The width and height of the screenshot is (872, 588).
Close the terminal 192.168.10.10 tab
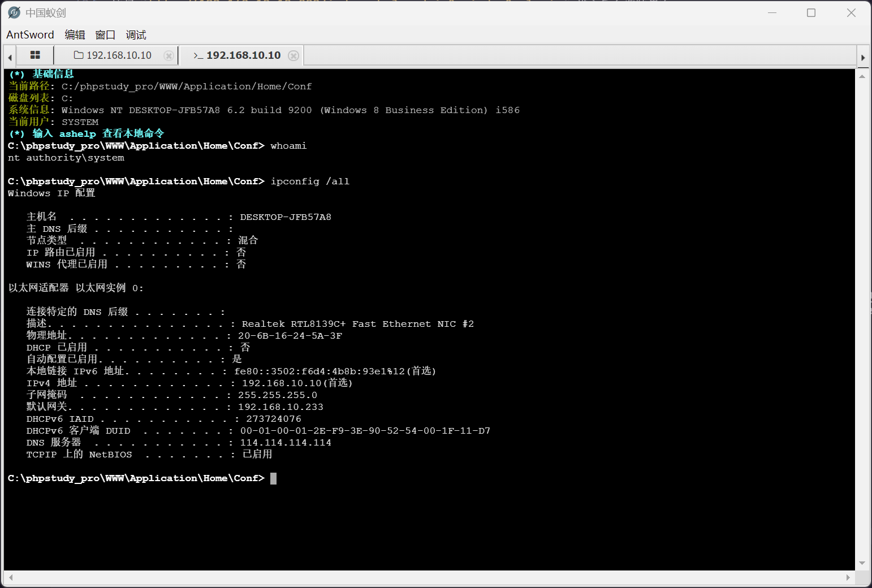point(293,55)
